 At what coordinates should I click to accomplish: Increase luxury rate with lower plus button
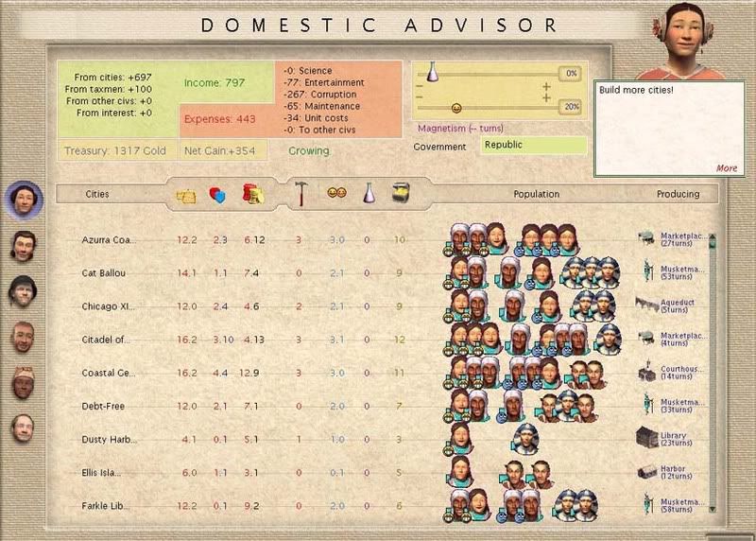[x=546, y=98]
